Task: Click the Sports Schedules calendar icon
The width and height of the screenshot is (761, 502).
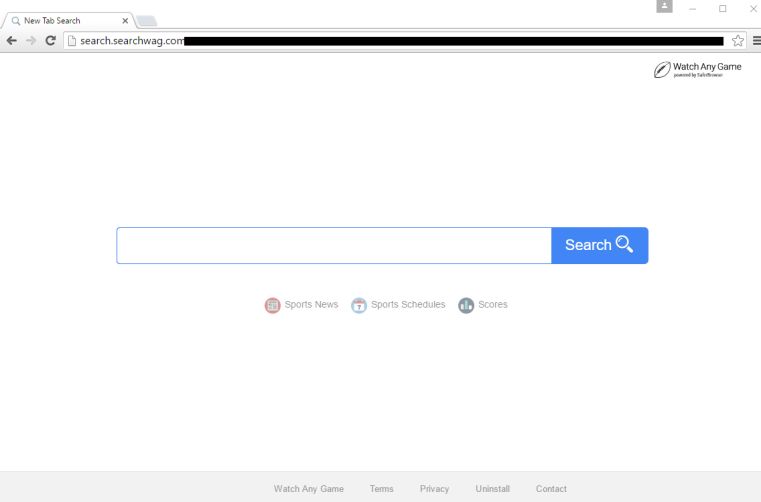Action: tap(359, 305)
